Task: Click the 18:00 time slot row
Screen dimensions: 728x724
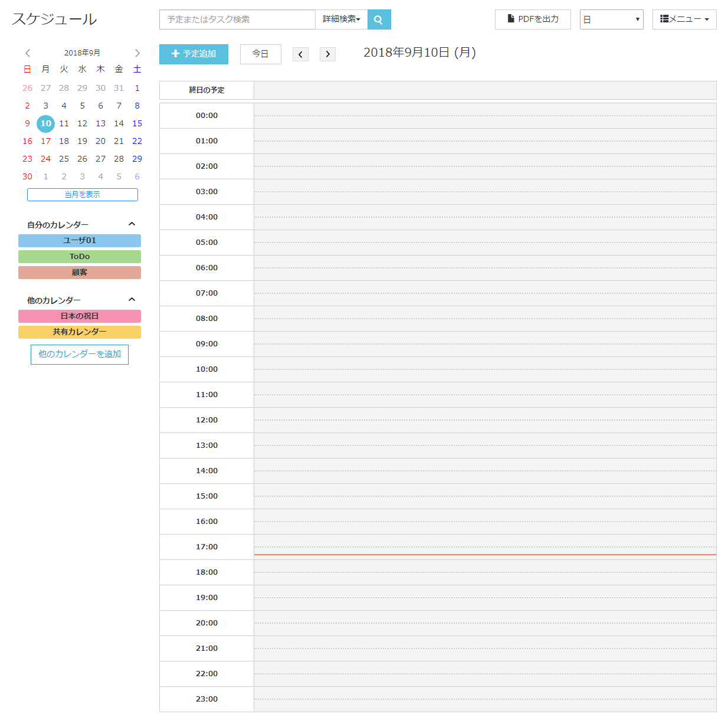Action: coord(438,572)
